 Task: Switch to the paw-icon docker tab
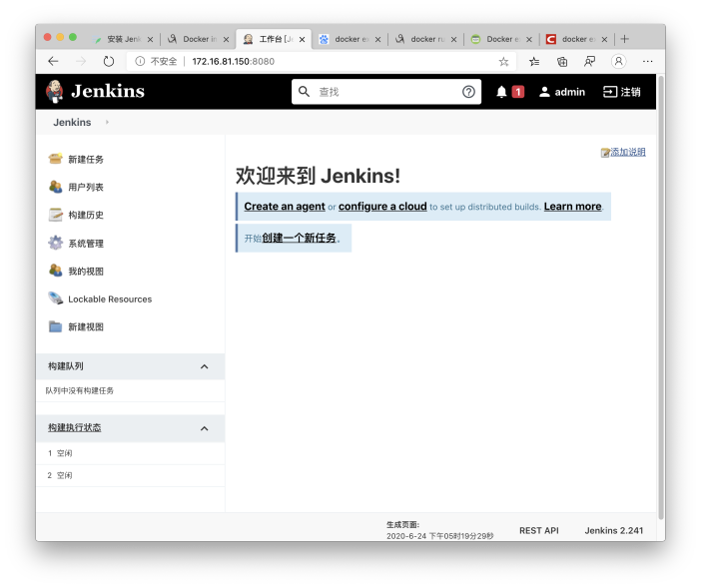pos(350,39)
